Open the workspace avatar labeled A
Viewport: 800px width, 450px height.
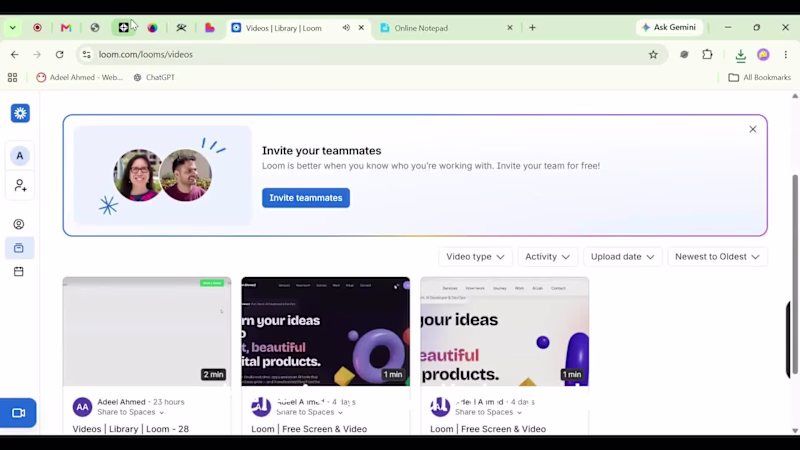point(20,156)
